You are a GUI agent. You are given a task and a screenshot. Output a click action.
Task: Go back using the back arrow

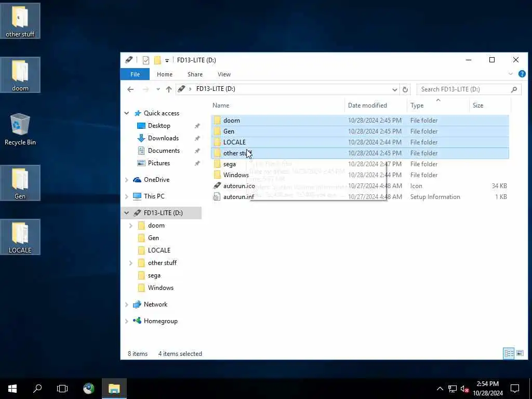pyautogui.click(x=130, y=89)
